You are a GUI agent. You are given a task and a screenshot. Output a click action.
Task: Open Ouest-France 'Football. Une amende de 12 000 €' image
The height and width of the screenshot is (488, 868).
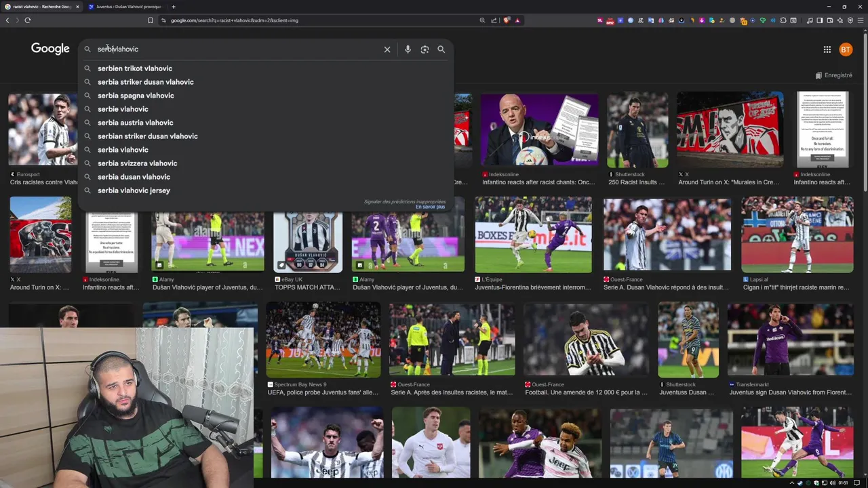pos(586,340)
